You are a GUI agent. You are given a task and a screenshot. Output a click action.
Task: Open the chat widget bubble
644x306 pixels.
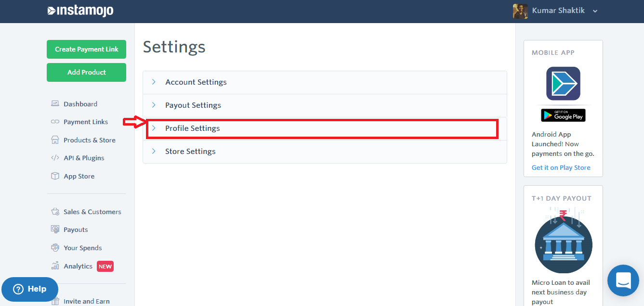tap(623, 280)
